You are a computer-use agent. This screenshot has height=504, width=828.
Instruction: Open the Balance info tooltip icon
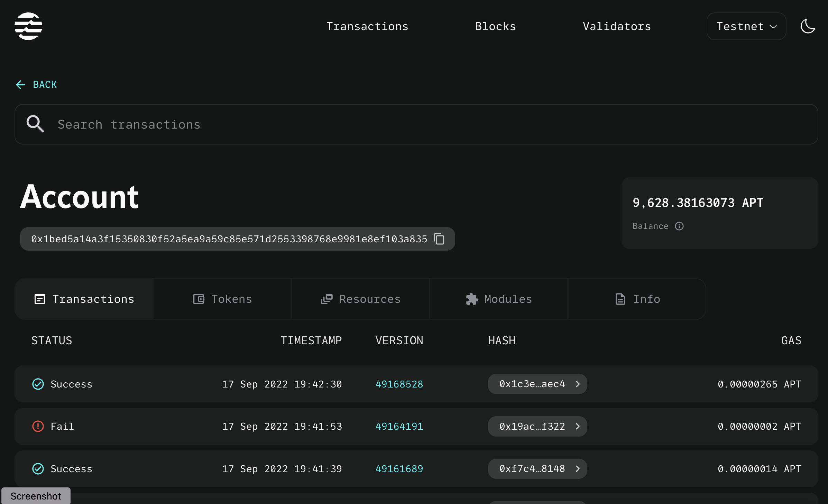click(680, 226)
